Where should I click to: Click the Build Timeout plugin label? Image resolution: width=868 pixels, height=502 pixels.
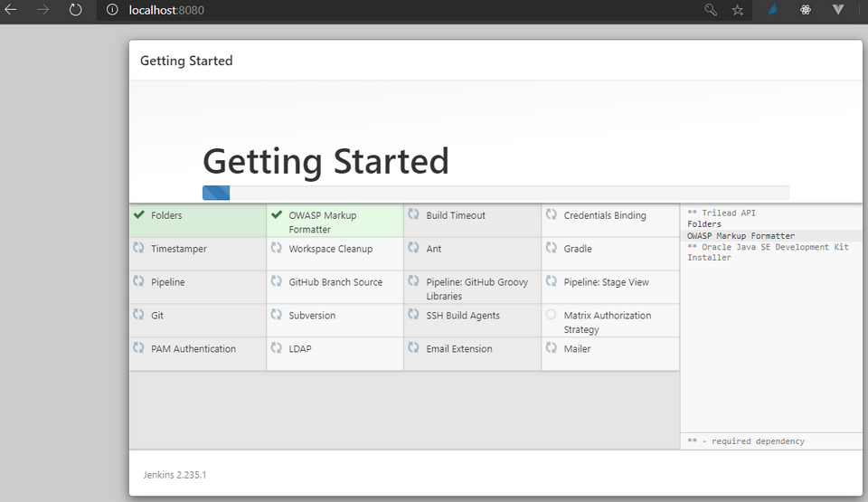click(456, 215)
